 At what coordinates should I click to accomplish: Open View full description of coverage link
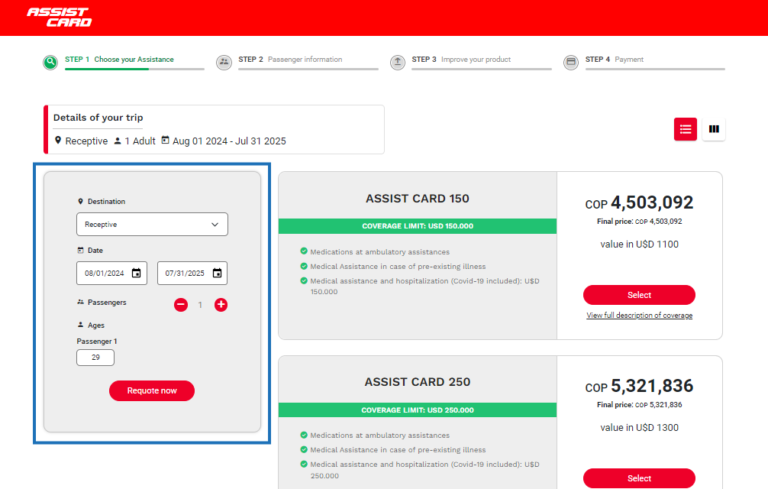pos(639,316)
